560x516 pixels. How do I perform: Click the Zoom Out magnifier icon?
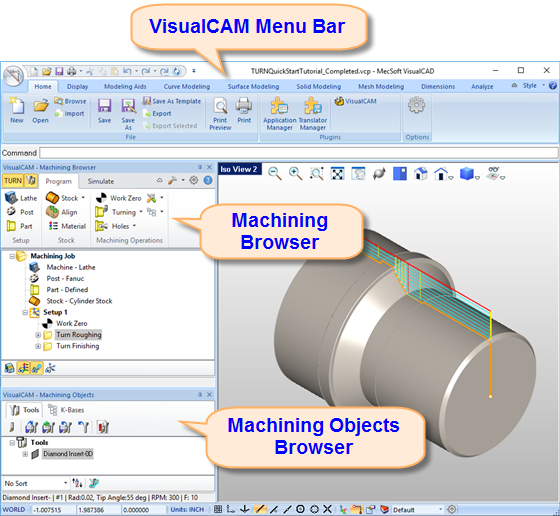274,174
